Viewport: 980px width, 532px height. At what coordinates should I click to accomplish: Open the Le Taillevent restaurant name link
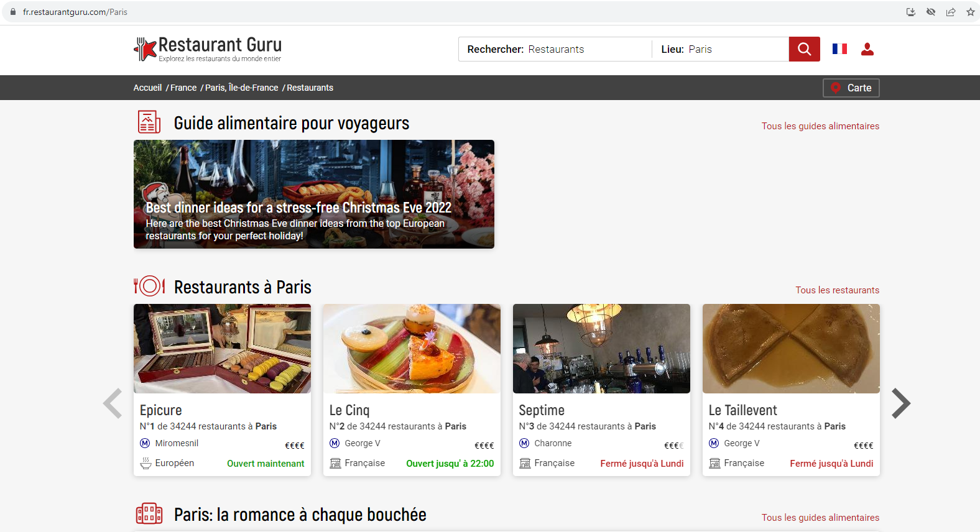(x=742, y=410)
